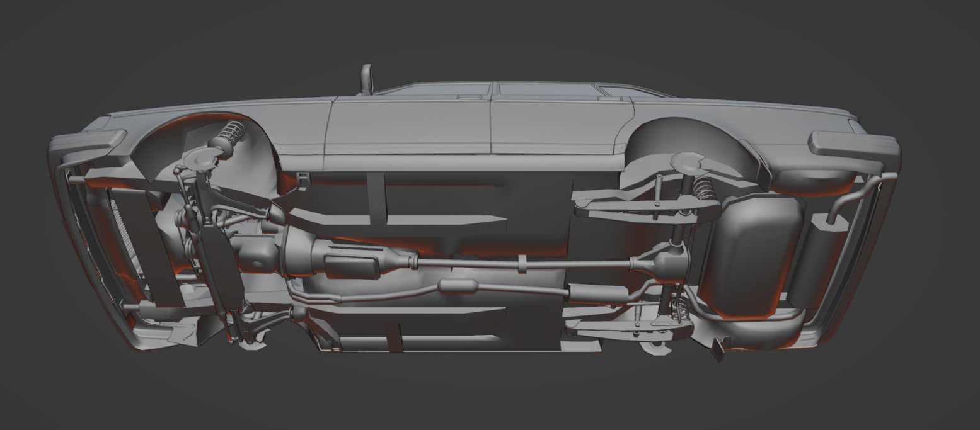Click the side mirror on the car roofline
Viewport: 980px width, 430px height.
tap(366, 79)
